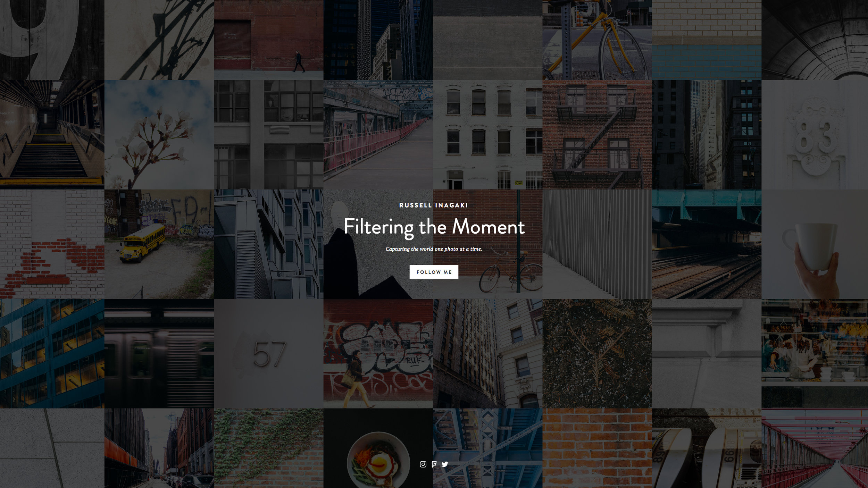Click the FOLLOW ME button

pyautogui.click(x=434, y=272)
